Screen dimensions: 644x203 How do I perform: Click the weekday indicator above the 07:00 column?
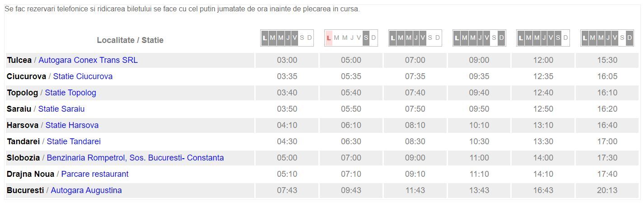click(x=415, y=38)
